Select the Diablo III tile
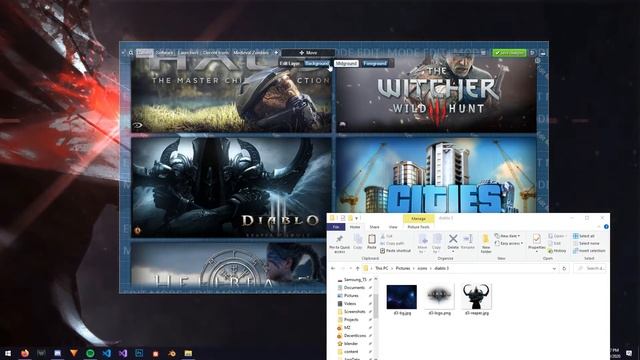Viewport: 640px width, 360px height. 231,187
